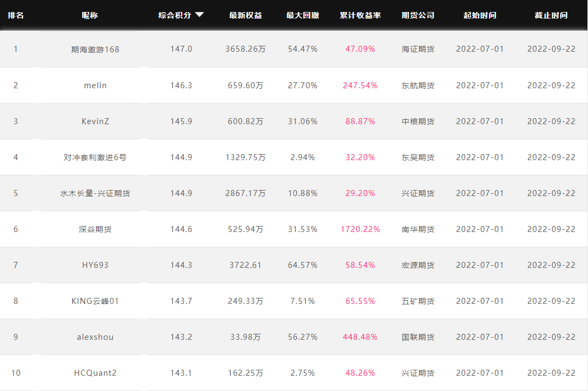Click the return rate 47.09%
The image size is (588, 391).
tap(361, 49)
